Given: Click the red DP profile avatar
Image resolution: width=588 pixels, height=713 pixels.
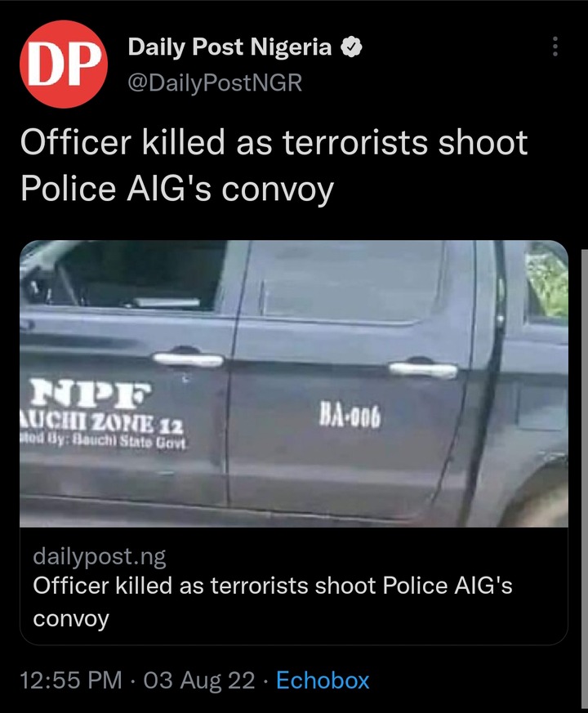Looking at the screenshot, I should click(x=64, y=65).
